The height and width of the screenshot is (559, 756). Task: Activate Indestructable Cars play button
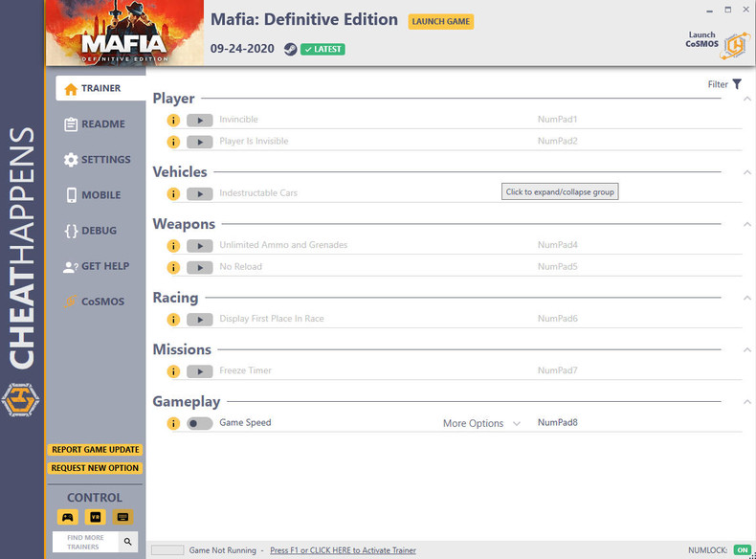click(x=200, y=194)
